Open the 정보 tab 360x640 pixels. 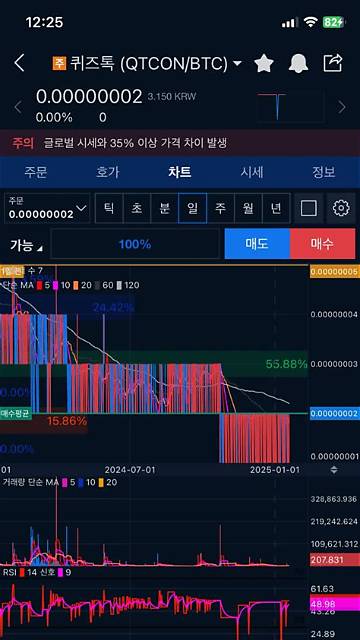pyautogui.click(x=324, y=172)
